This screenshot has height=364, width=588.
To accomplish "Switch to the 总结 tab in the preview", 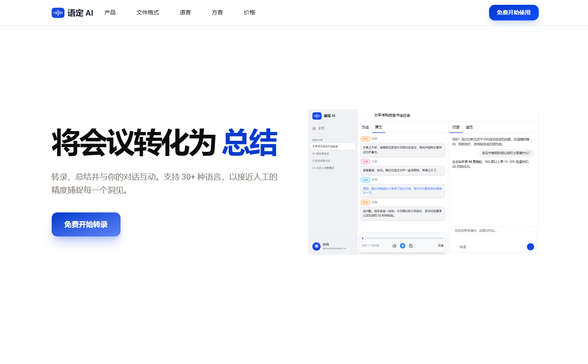I will pyautogui.click(x=365, y=127).
